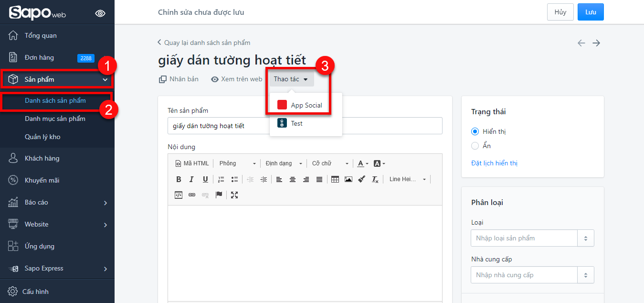Open the Loại product type combo box

point(532,238)
